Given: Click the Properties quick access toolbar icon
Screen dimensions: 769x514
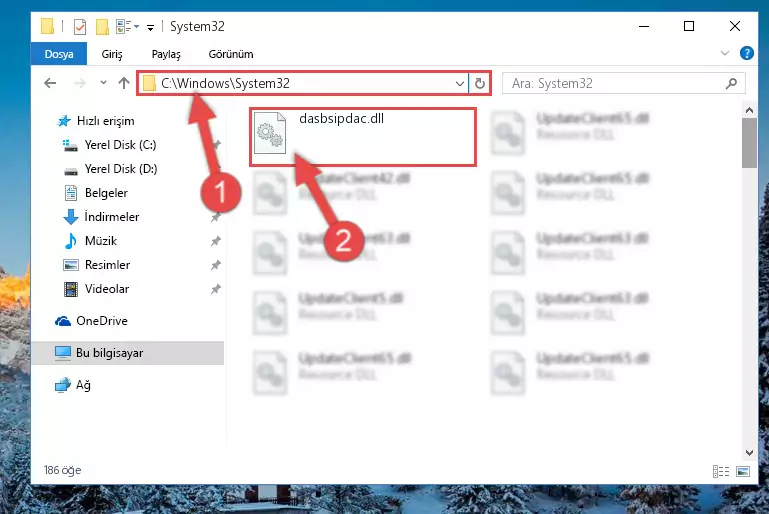Looking at the screenshot, I should pos(79,26).
